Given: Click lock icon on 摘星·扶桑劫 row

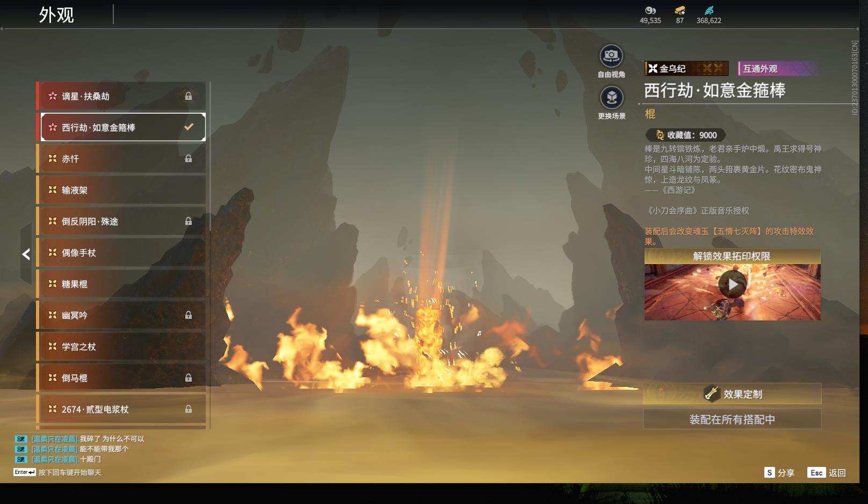Looking at the screenshot, I should point(189,96).
